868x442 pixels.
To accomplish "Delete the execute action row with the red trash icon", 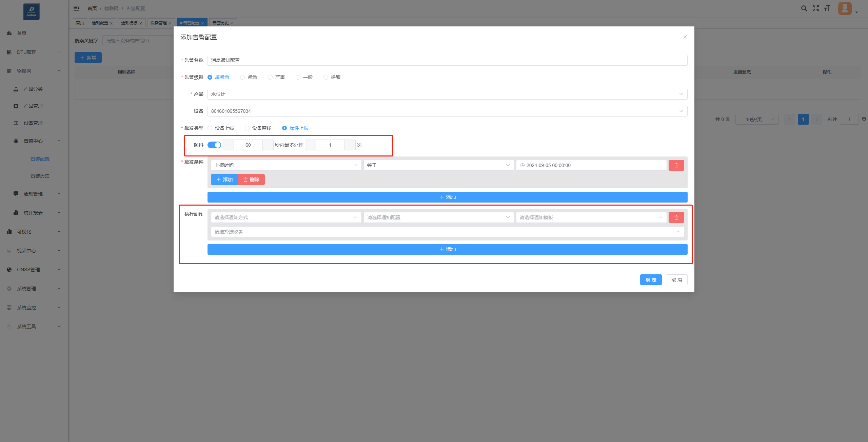I will (x=676, y=217).
